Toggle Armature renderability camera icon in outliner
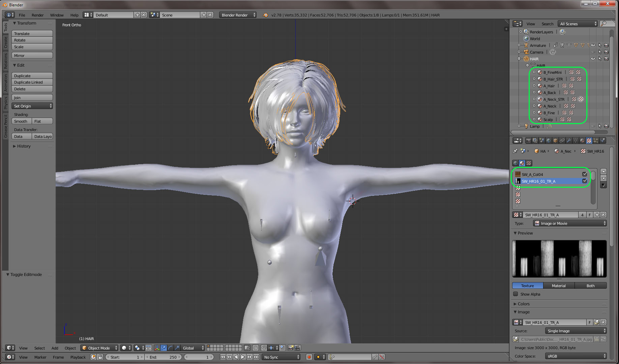 click(x=607, y=45)
